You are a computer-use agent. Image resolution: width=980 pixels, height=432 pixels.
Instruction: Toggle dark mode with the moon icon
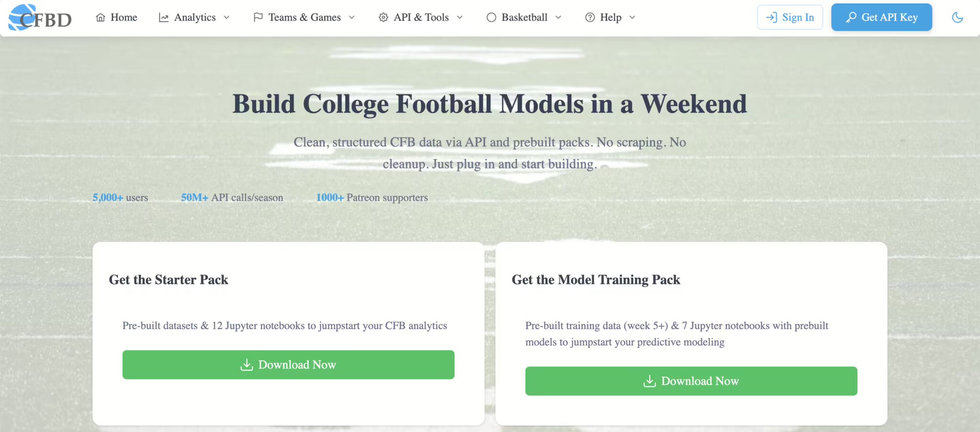tap(958, 17)
